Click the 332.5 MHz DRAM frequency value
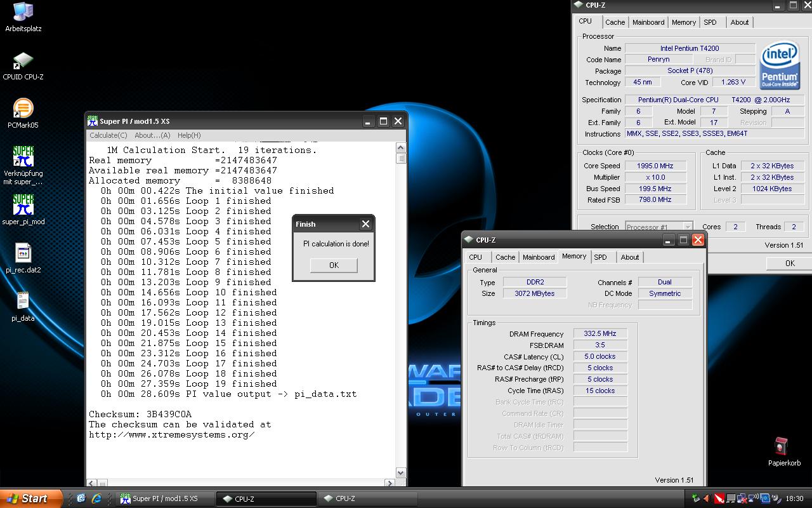 click(x=600, y=333)
